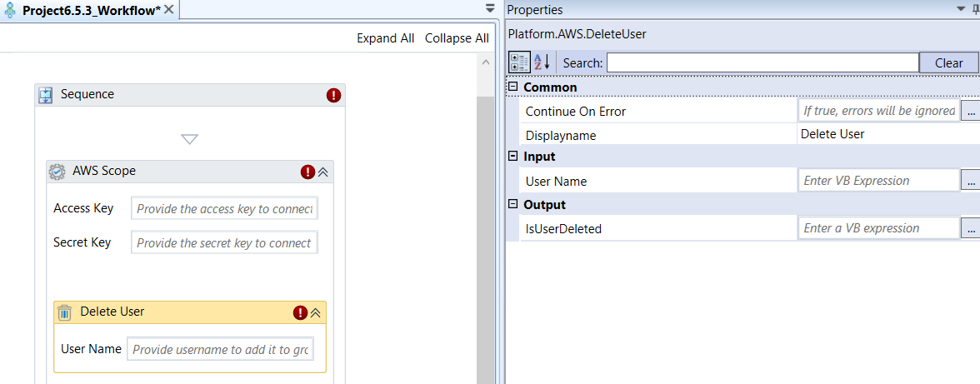
Task: Click the Access Key input field
Action: pyautogui.click(x=224, y=208)
